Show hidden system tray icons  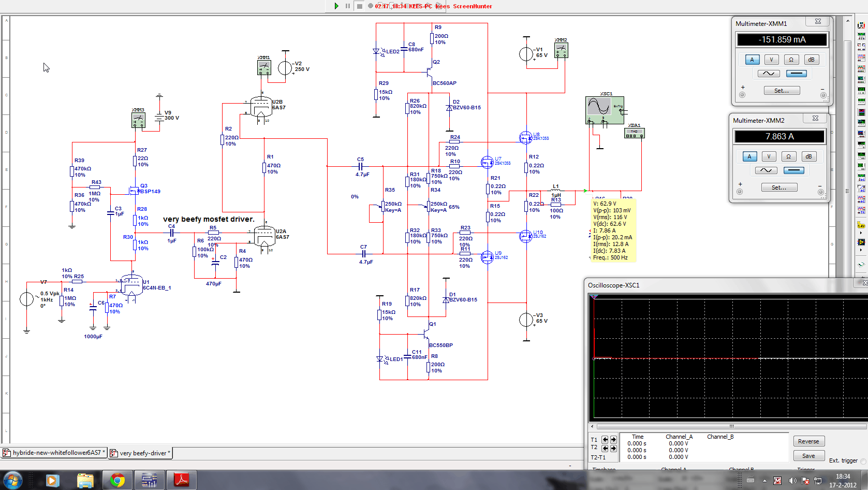764,481
